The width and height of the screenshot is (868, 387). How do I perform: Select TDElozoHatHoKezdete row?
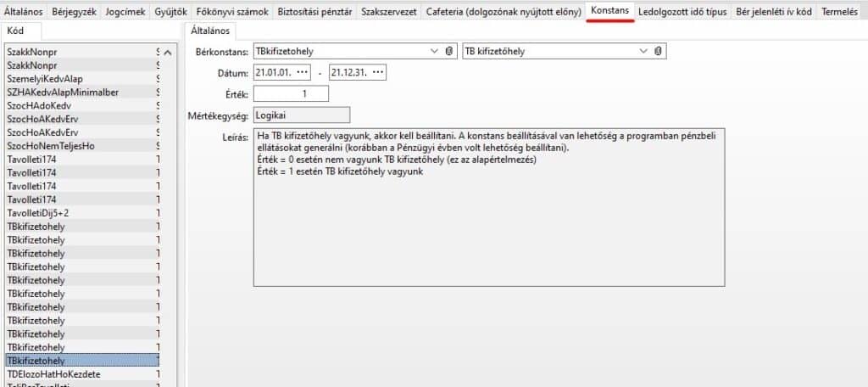click(x=81, y=374)
